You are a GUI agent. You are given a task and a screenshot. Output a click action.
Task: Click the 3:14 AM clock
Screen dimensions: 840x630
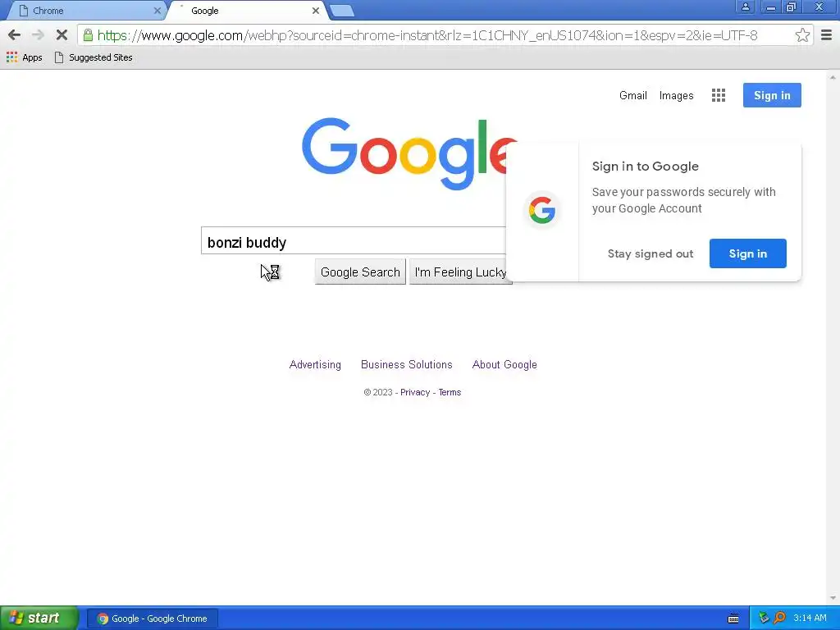tap(810, 618)
